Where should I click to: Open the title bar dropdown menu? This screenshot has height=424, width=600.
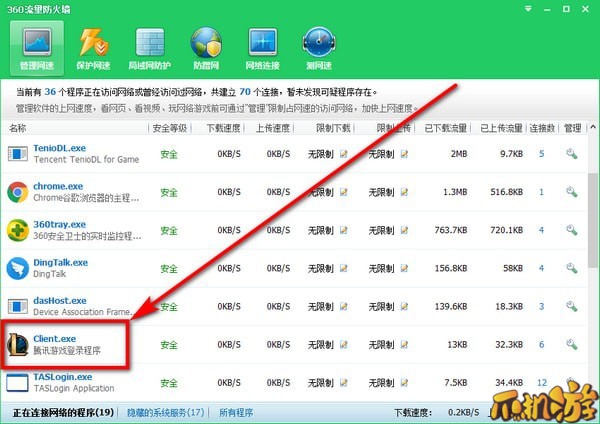click(528, 8)
